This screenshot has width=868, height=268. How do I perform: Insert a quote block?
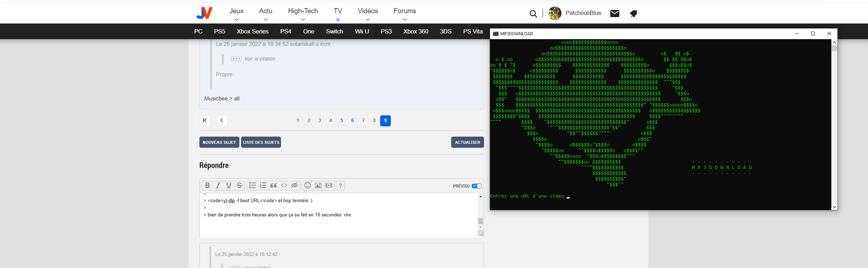273,185
